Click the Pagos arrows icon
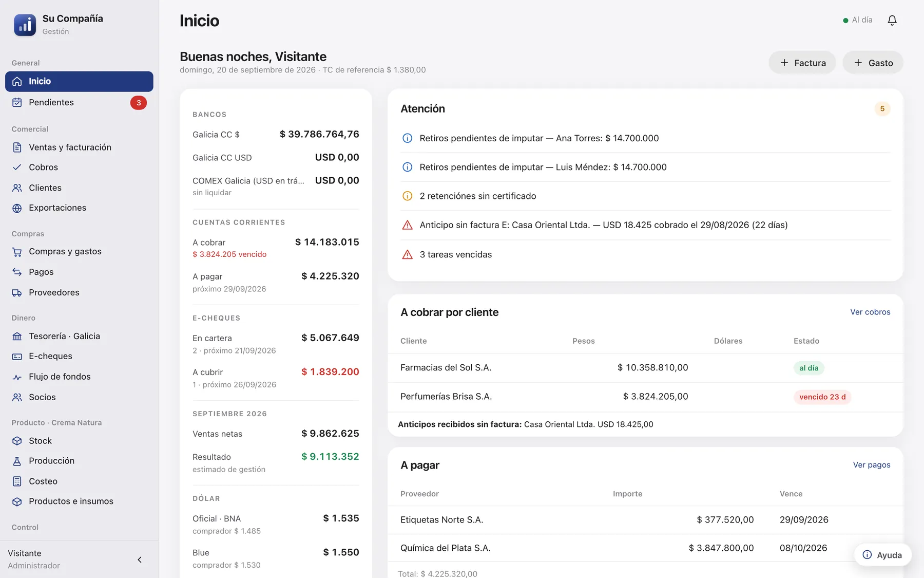 click(x=17, y=272)
